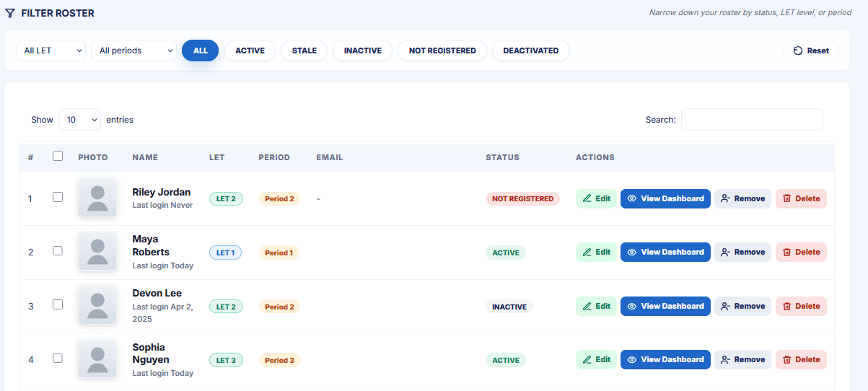Expand the Show entries count dropdown
This screenshot has height=391, width=868.
point(79,120)
